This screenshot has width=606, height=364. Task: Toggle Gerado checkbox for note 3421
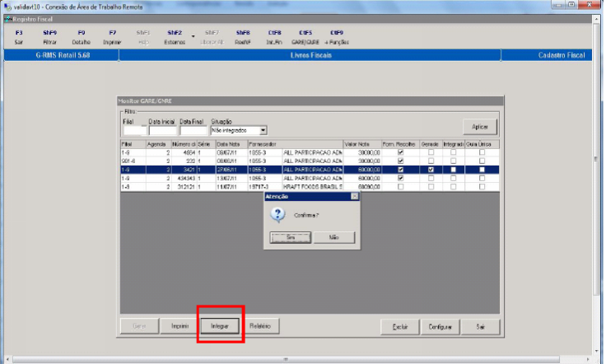tap(431, 170)
